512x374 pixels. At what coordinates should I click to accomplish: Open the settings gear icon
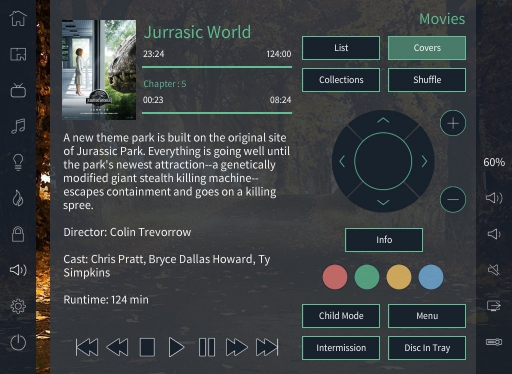(x=18, y=306)
